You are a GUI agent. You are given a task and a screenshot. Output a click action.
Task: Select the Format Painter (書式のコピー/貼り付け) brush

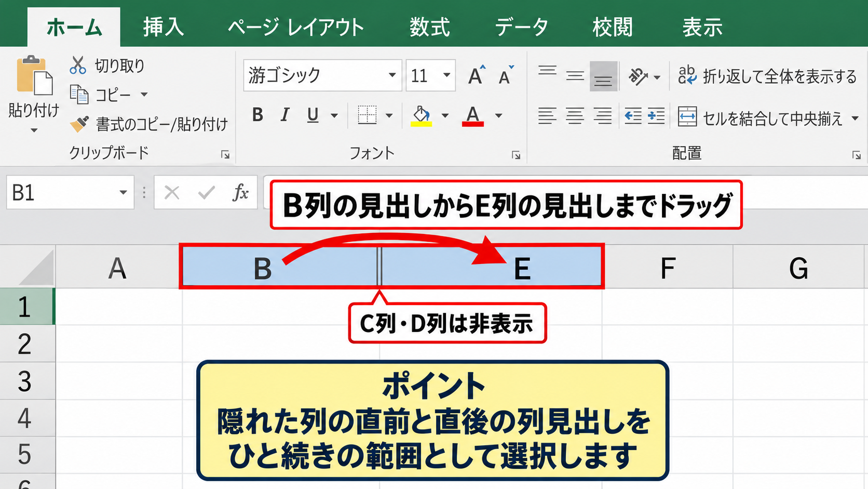coord(79,124)
